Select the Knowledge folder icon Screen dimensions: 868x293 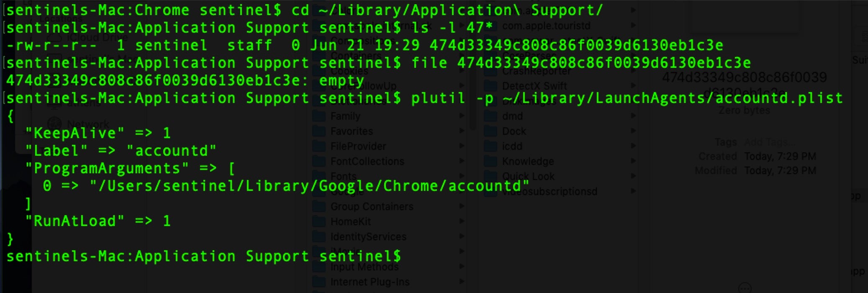[x=490, y=161]
